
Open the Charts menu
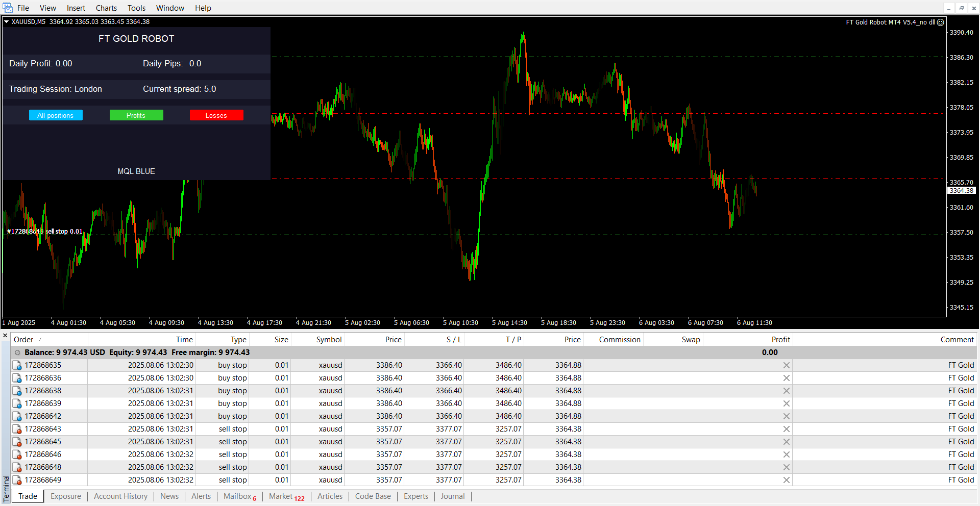point(106,8)
